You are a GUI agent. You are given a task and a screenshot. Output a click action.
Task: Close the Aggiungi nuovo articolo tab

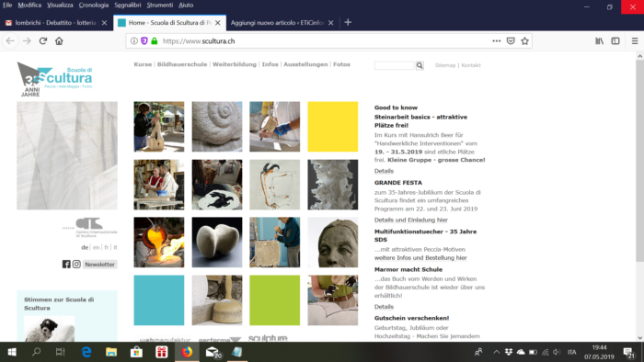point(331,23)
